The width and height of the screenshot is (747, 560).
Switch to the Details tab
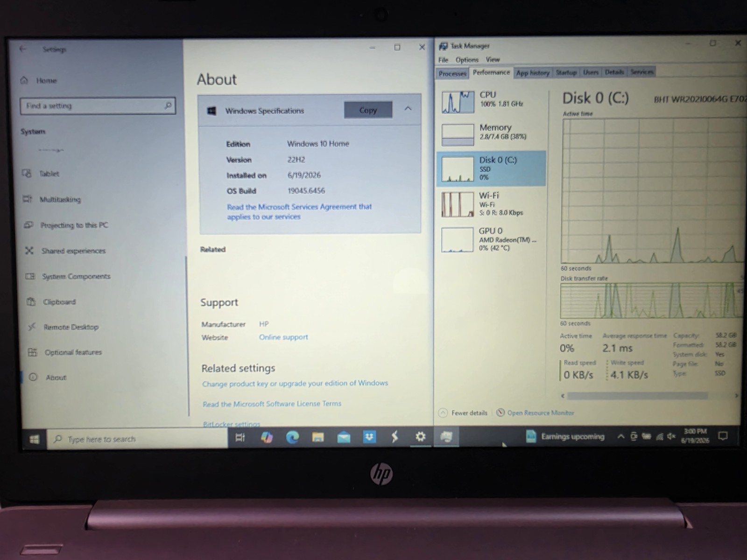tap(614, 72)
